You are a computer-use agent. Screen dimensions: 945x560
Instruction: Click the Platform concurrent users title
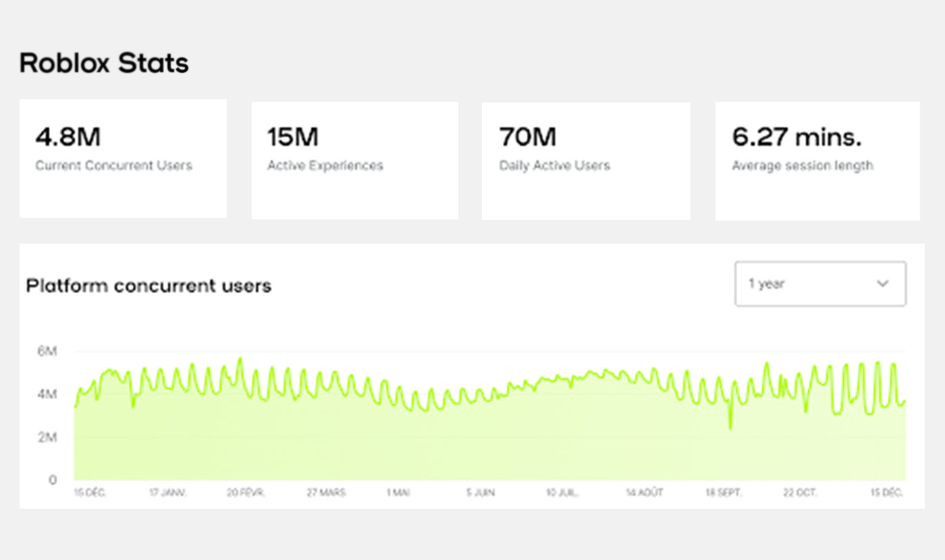pyautogui.click(x=148, y=286)
